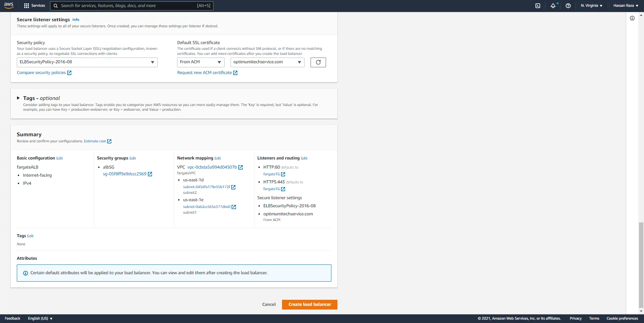Image resolution: width=644 pixels, height=323 pixels.
Task: Select the ELBSecurityPolicy-2016-08 summary text
Action: click(x=289, y=206)
